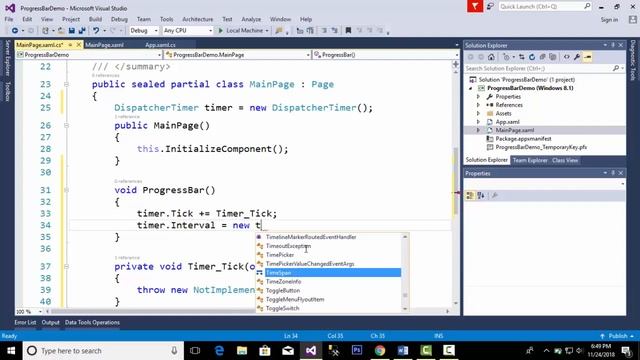Collapse the ProgressBarDemo project node

pyautogui.click(x=471, y=88)
